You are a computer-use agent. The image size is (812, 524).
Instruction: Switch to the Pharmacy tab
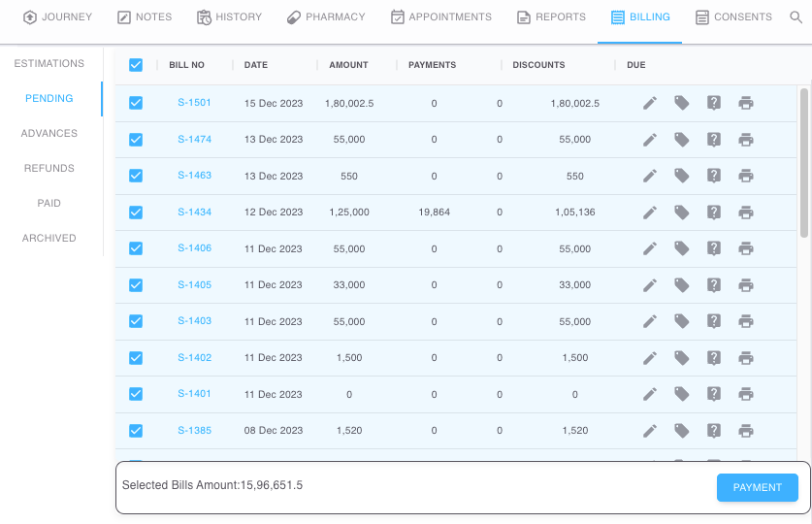[326, 17]
